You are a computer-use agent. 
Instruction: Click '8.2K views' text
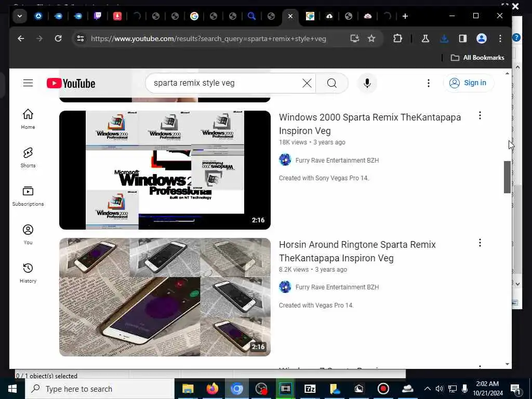coord(294,270)
